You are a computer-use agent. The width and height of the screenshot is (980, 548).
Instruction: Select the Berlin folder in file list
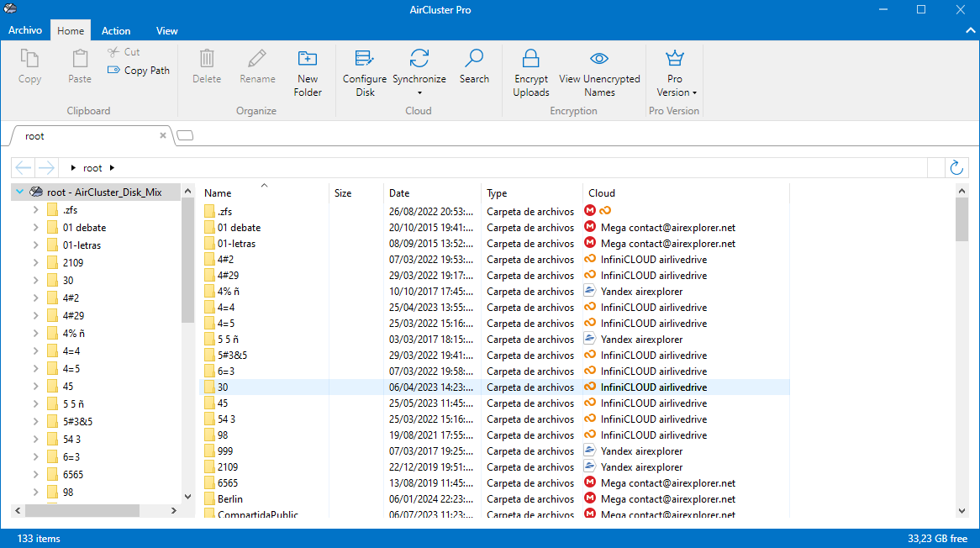[x=229, y=499]
